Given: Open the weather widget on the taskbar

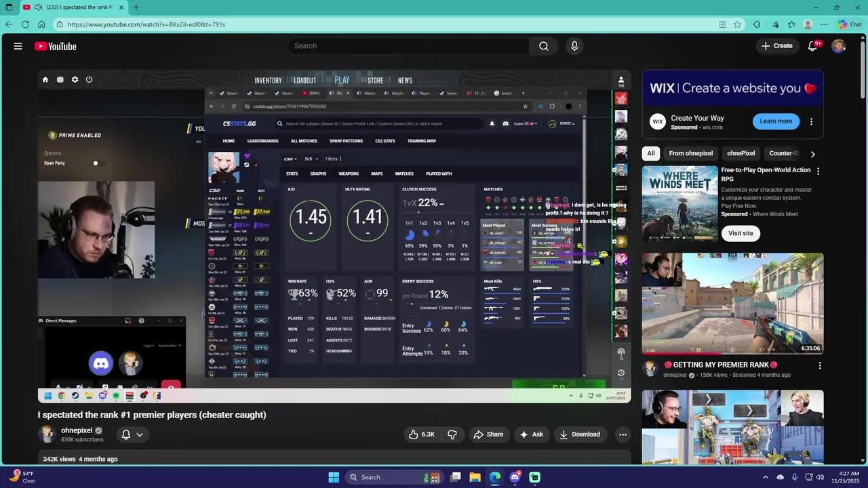Looking at the screenshot, I should point(22,477).
